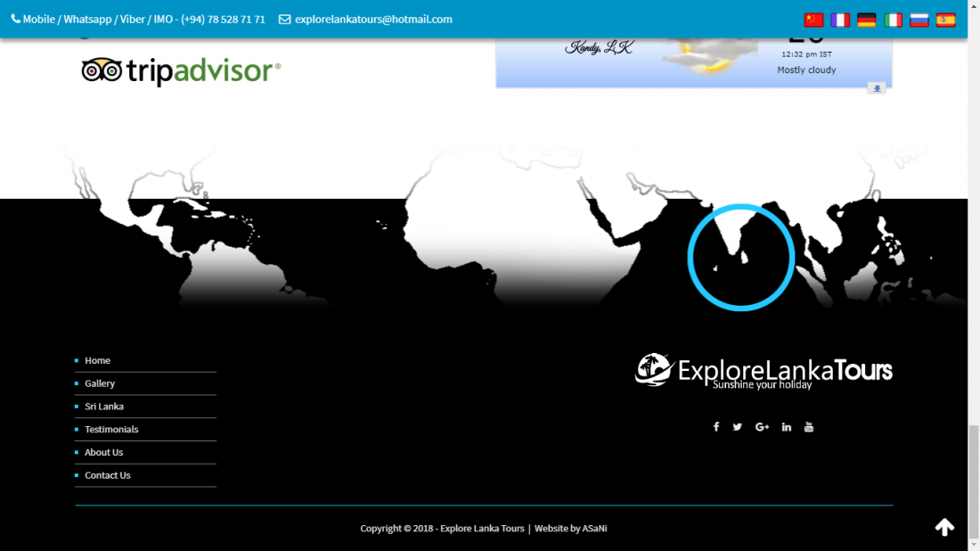Switch language using the French flag
Image resolution: width=980 pixels, height=551 pixels.
(840, 20)
